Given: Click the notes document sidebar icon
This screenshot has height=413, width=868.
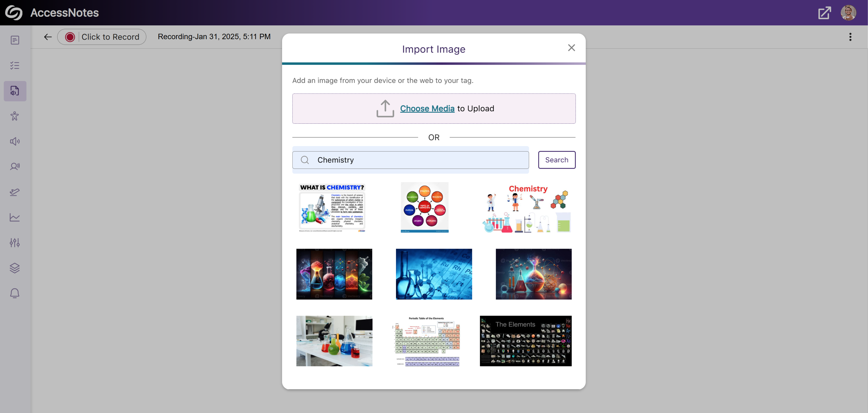Looking at the screenshot, I should (15, 40).
